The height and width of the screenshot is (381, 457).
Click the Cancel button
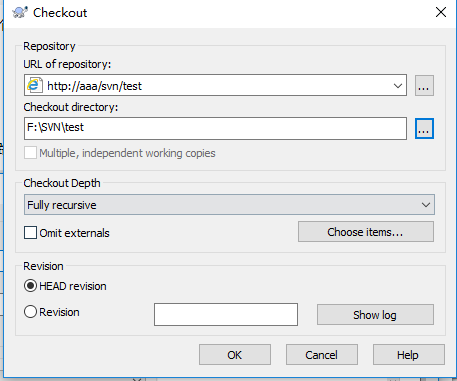322,355
